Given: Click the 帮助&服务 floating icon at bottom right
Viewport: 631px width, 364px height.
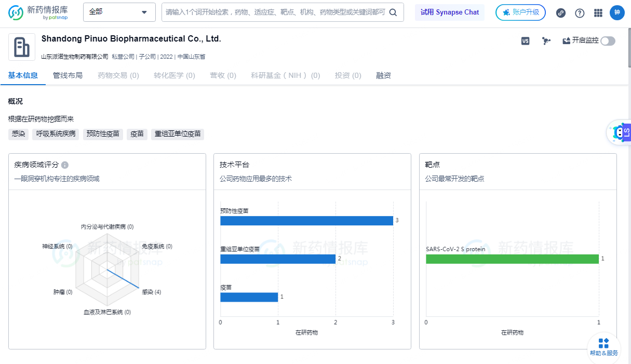Looking at the screenshot, I should click(603, 347).
